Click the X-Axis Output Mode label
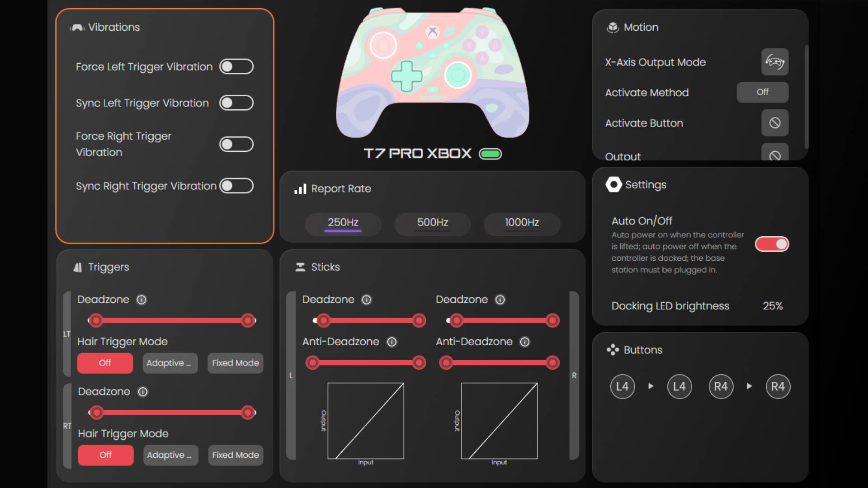This screenshot has width=868, height=488. (656, 62)
